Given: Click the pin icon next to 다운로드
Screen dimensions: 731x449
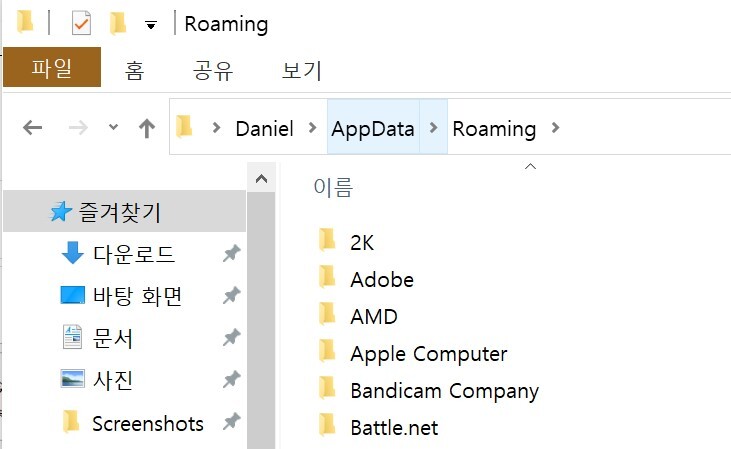Looking at the screenshot, I should pyautogui.click(x=232, y=253).
